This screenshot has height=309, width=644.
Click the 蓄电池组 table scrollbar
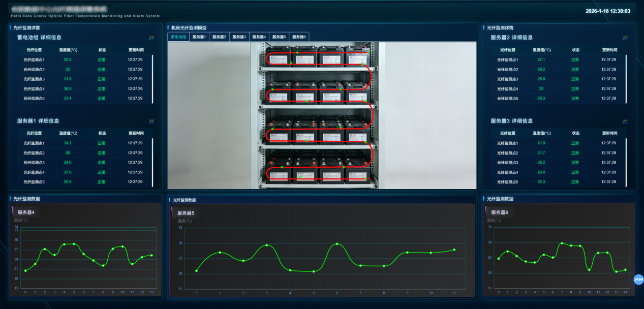[152, 79]
